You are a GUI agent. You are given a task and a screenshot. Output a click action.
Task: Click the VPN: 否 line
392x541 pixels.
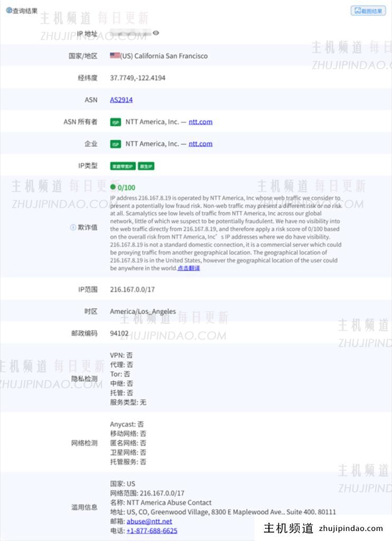click(121, 356)
